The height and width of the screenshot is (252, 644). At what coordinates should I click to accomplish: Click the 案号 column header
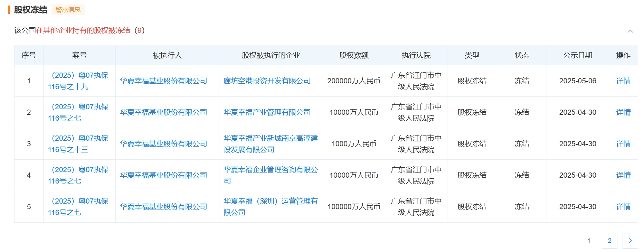point(79,55)
